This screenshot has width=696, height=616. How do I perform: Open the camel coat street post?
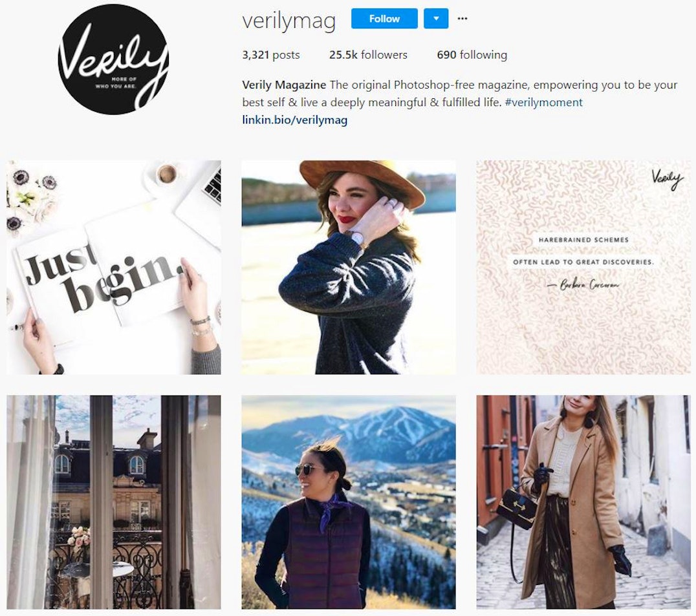pos(583,502)
